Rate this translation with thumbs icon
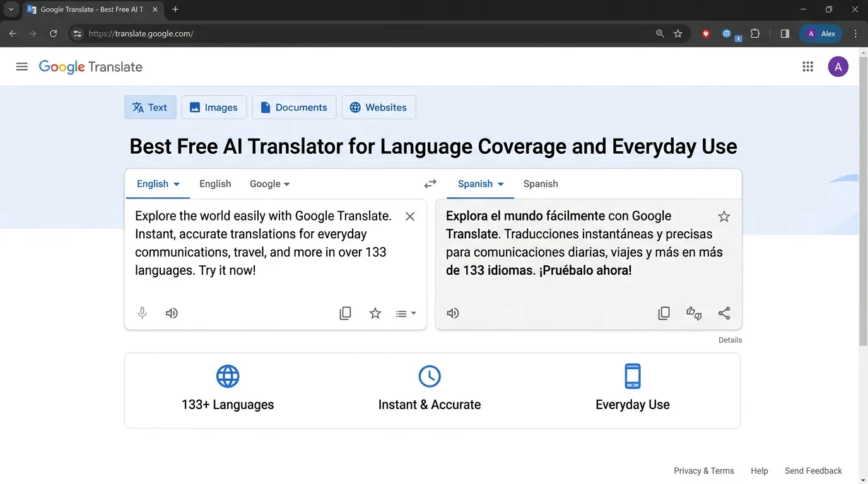Image resolution: width=868 pixels, height=484 pixels. pyautogui.click(x=694, y=313)
